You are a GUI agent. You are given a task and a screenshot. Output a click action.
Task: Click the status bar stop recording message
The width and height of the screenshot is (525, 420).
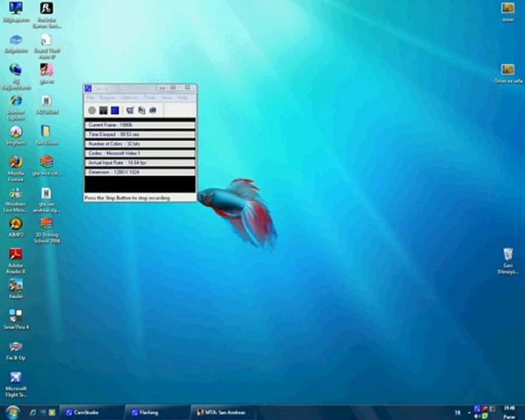click(x=127, y=198)
